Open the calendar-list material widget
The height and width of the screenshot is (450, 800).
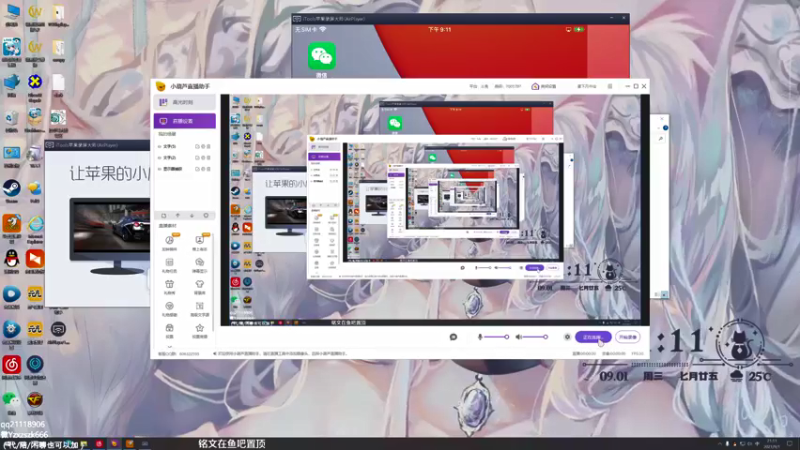(x=169, y=264)
